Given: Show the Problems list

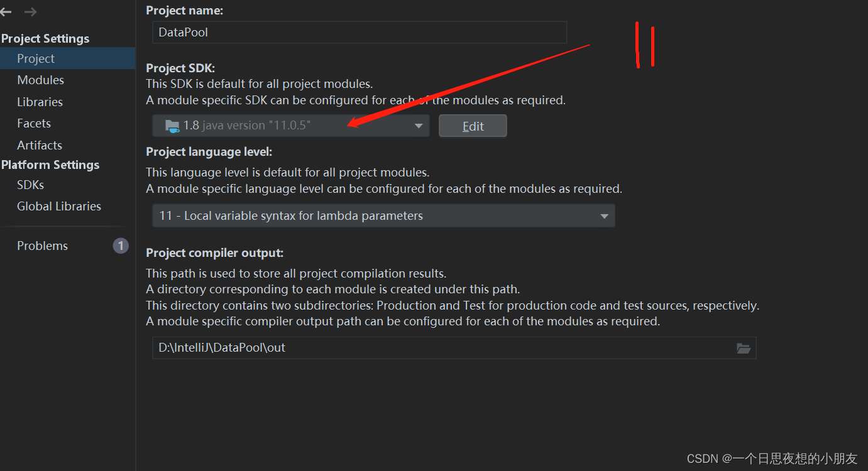Looking at the screenshot, I should pos(43,246).
